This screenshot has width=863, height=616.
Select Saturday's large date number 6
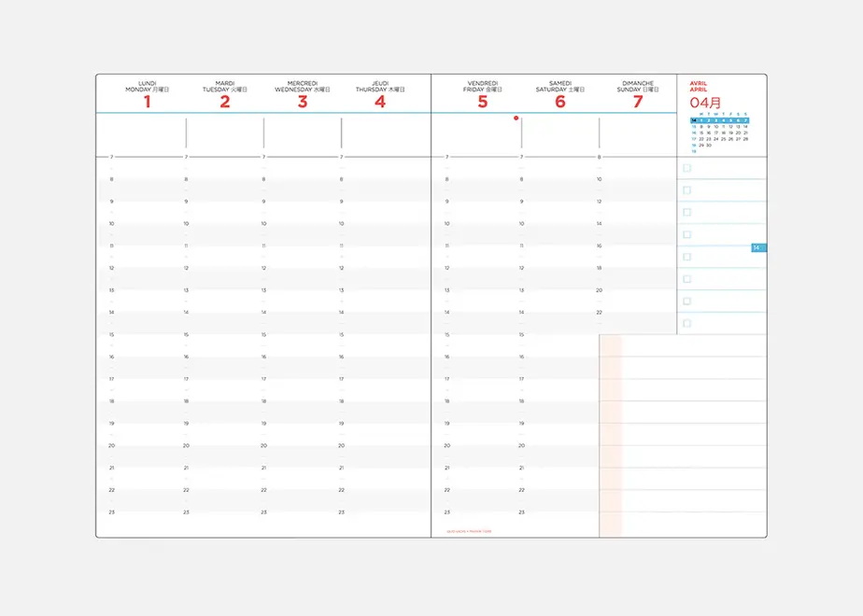(560, 102)
